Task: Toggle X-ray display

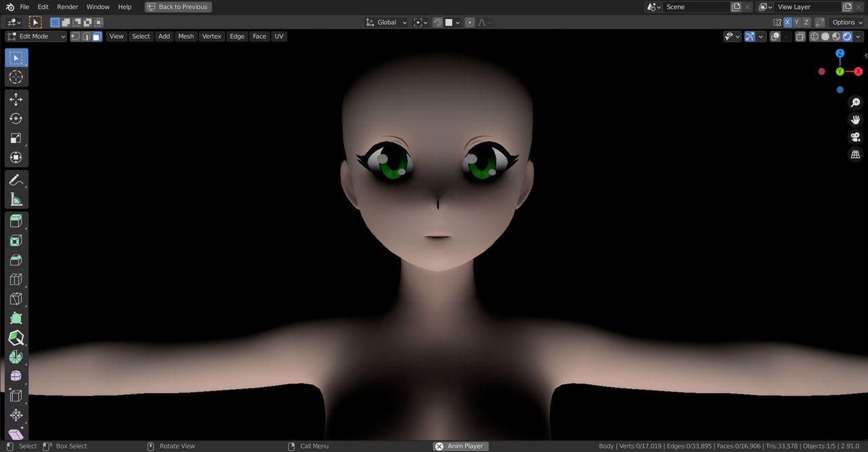Action: 800,37
